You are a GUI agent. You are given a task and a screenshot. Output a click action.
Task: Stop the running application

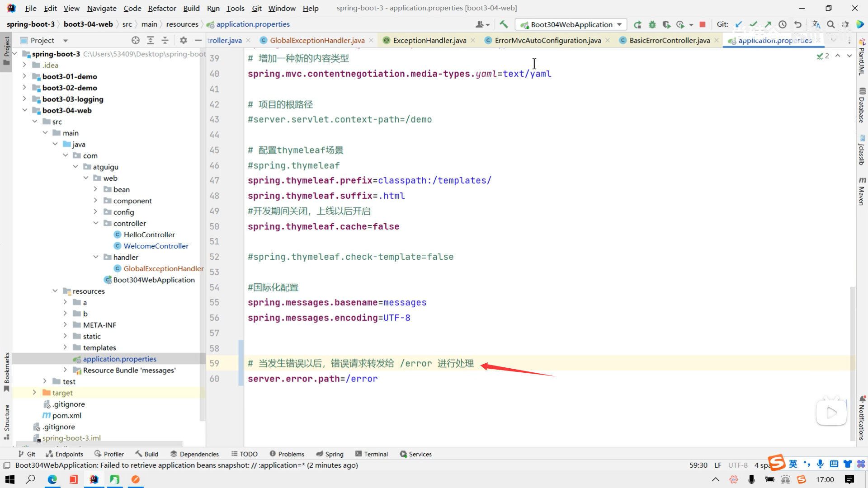[x=703, y=24]
